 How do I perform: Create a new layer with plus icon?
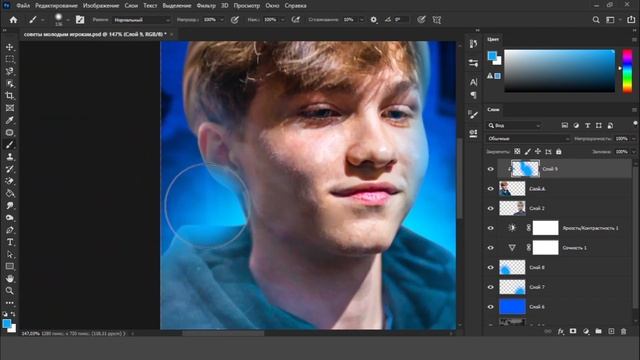pyautogui.click(x=611, y=331)
